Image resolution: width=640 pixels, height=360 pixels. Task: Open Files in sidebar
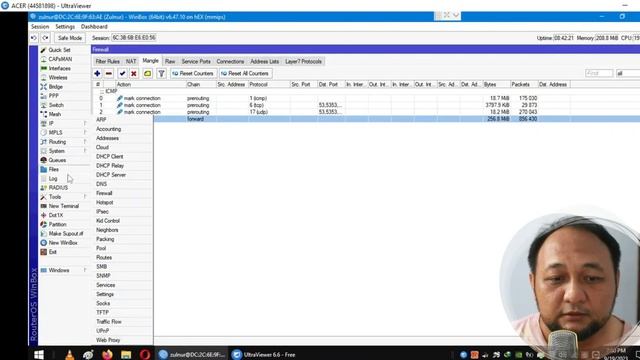(53, 169)
